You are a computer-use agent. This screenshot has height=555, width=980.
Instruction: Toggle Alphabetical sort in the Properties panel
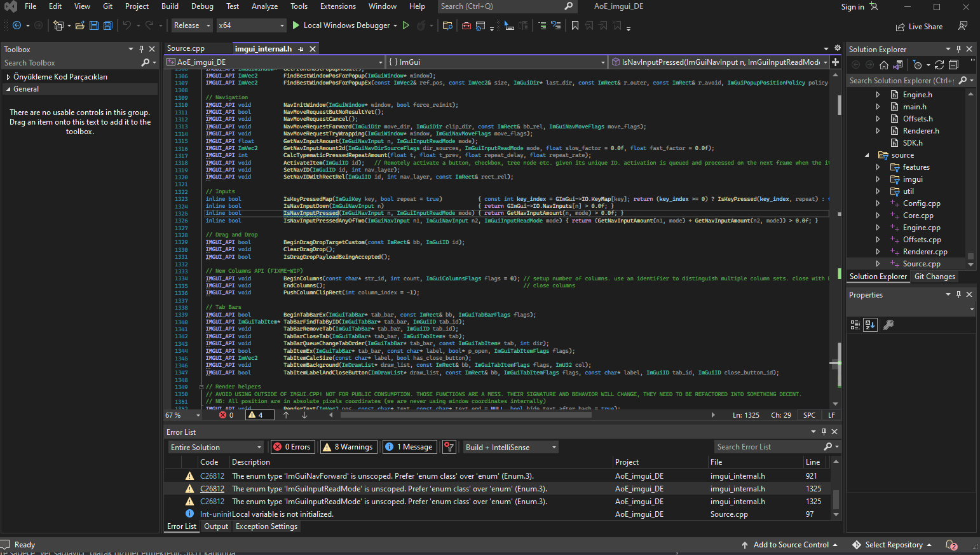click(x=870, y=325)
